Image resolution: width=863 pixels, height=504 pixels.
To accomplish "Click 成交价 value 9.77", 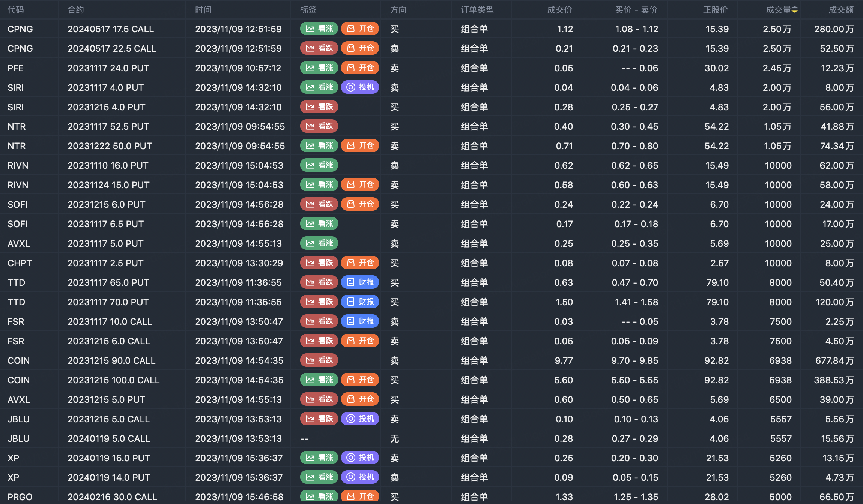I will click(564, 360).
